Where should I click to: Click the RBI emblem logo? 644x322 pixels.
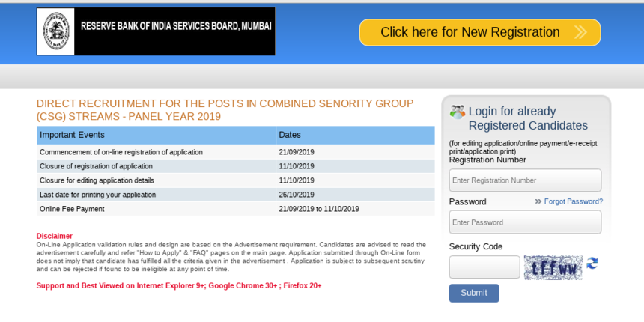56,31
